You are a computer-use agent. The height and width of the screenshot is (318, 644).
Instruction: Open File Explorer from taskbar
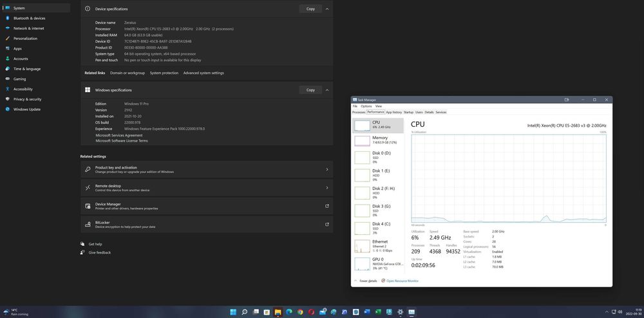(x=278, y=312)
